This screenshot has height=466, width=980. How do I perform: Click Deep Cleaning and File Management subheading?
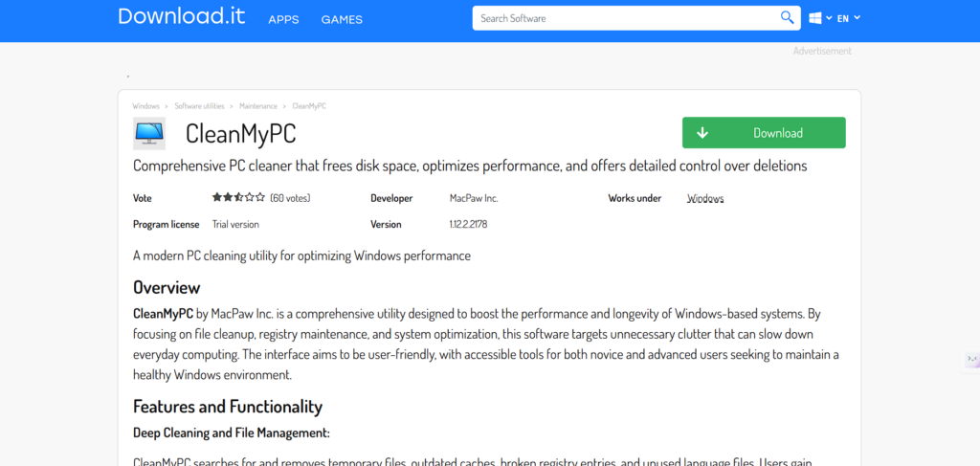(232, 433)
